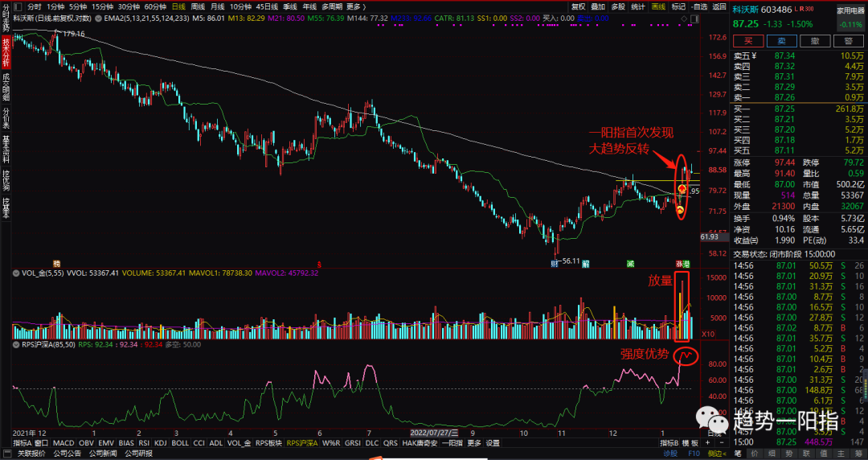Toggle the 叠加 overlay button
Image resolution: width=868 pixels, height=460 pixels.
(599, 6)
